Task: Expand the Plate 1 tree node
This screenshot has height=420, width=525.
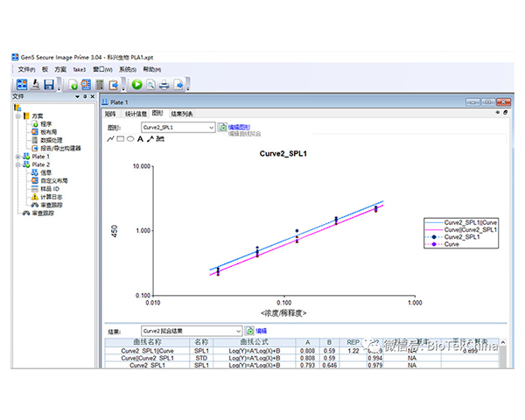Action: (18, 157)
